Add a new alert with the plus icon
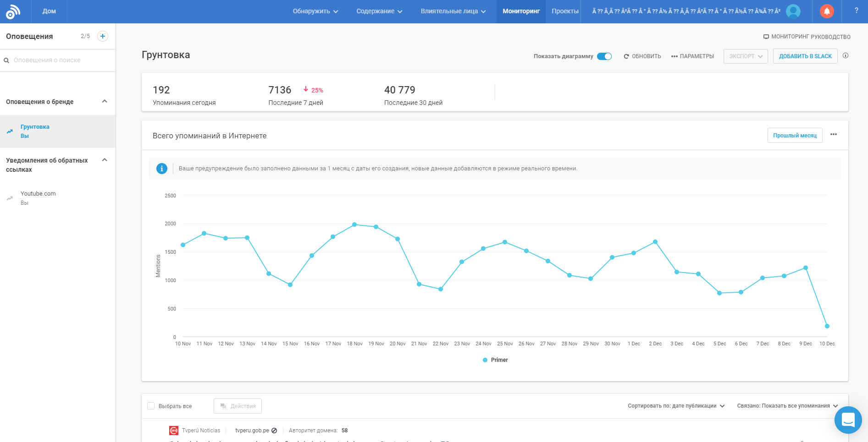This screenshot has height=442, width=868. (x=103, y=36)
